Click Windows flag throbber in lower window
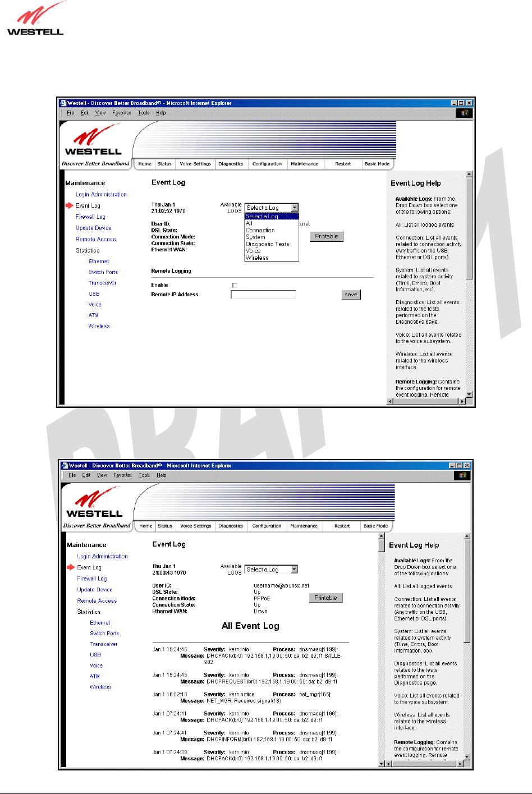This screenshot has width=532, height=794. (462, 475)
